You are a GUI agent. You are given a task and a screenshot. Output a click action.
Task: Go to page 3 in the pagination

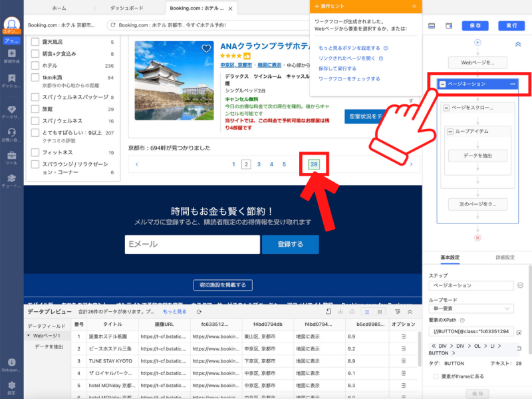(259, 164)
